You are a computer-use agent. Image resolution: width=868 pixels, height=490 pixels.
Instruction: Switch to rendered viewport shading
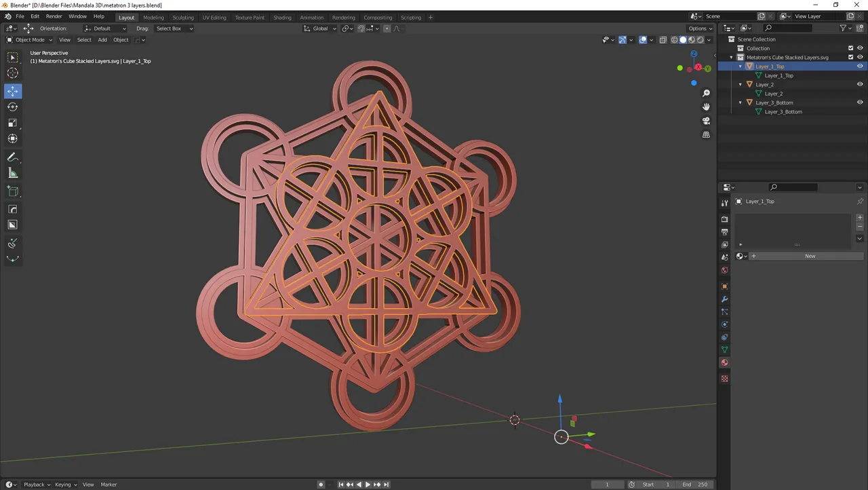701,39
